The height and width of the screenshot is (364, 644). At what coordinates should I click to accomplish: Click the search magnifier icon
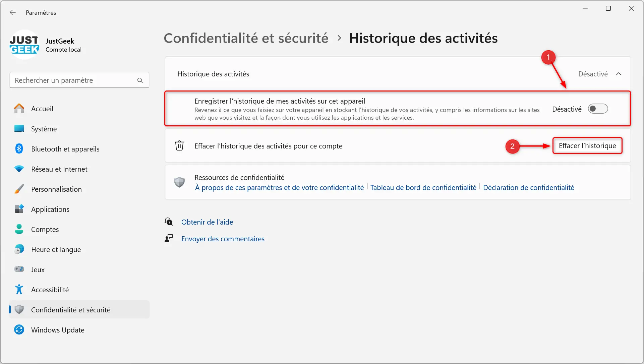click(x=140, y=80)
